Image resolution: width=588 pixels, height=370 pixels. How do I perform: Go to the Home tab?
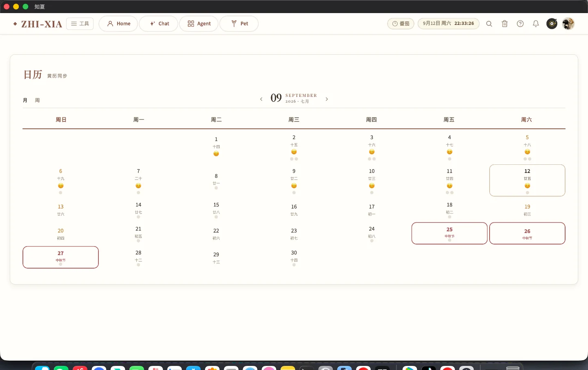118,24
